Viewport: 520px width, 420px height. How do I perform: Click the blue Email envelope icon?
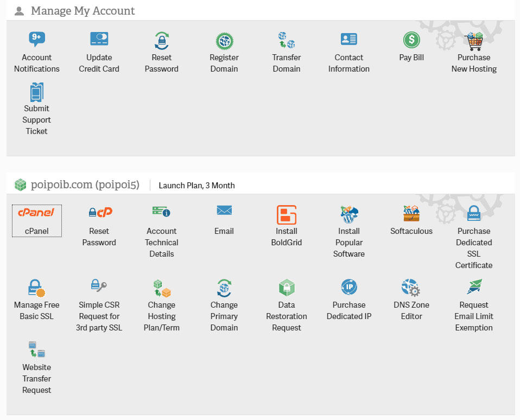point(225,210)
